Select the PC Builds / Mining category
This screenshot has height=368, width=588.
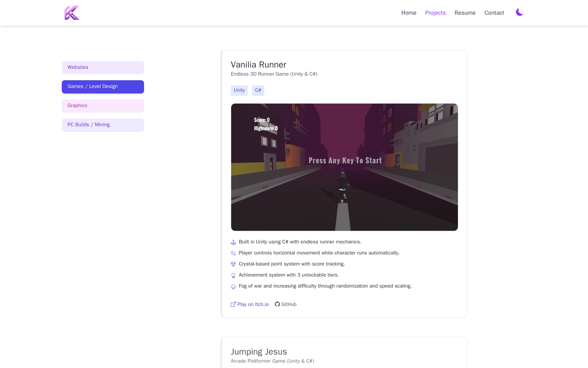pyautogui.click(x=103, y=125)
